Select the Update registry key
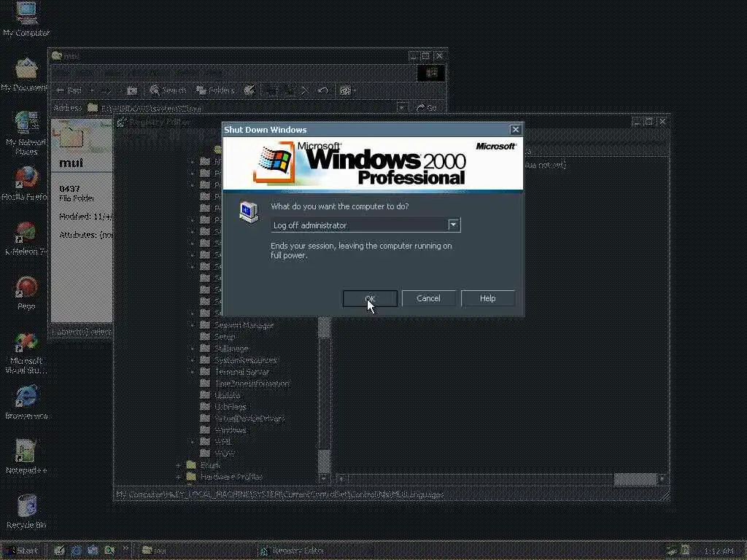747x560 pixels. tap(228, 395)
